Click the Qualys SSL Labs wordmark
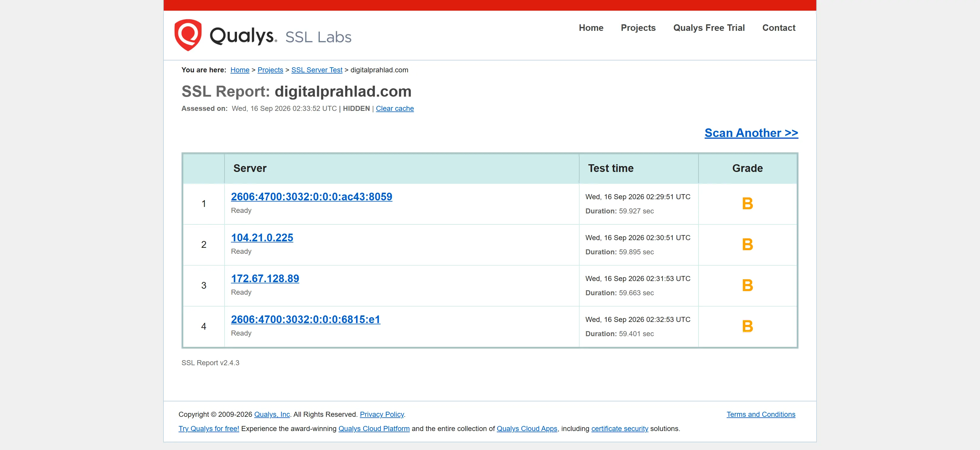This screenshot has height=450, width=980. (280, 36)
